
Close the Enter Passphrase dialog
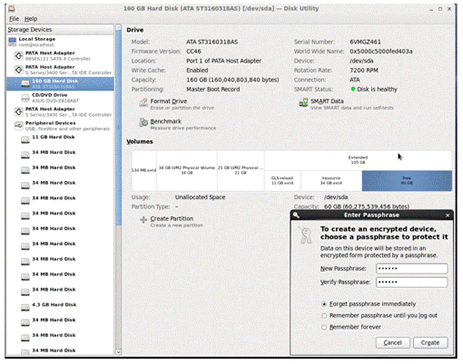tap(447, 215)
